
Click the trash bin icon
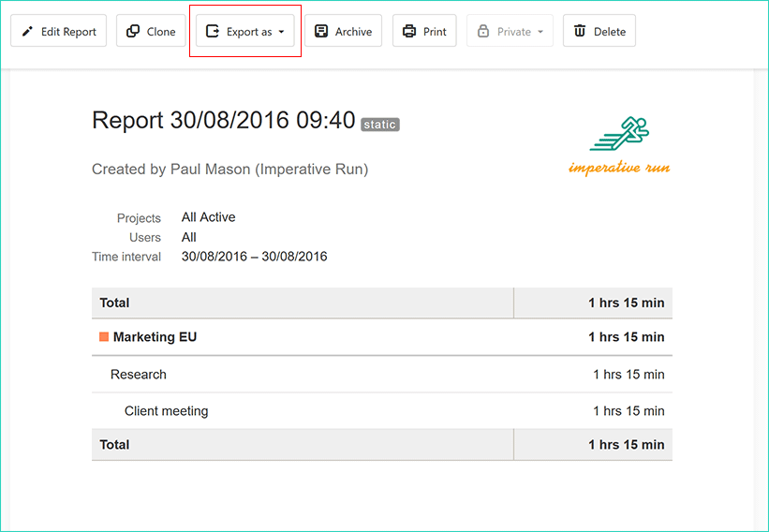[580, 31]
